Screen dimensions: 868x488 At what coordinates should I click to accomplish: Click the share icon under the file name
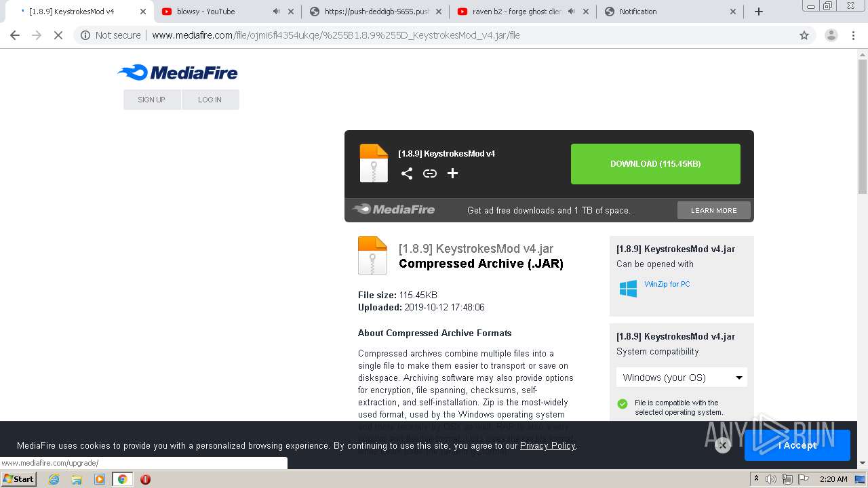(407, 174)
